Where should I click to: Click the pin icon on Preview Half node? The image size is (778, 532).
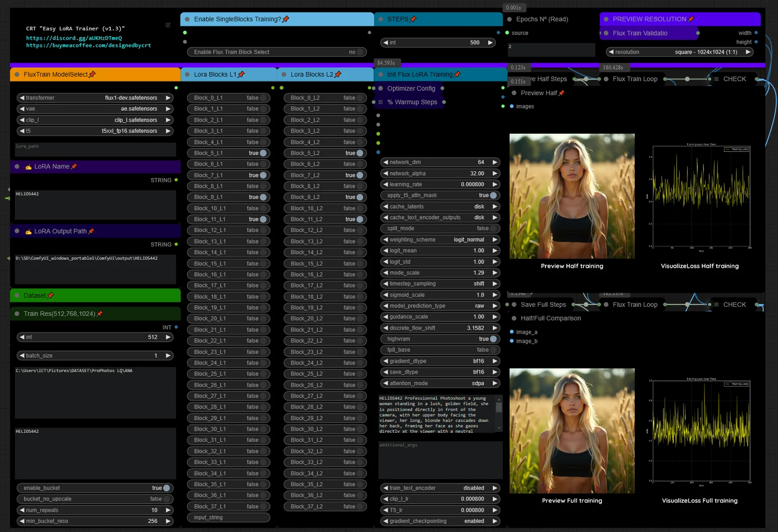tap(561, 93)
